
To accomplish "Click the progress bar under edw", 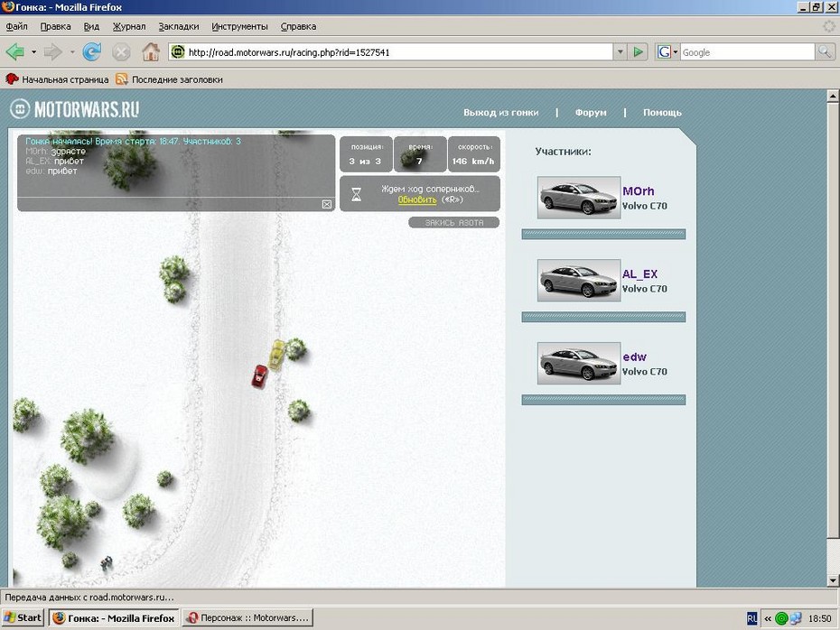I will (603, 400).
